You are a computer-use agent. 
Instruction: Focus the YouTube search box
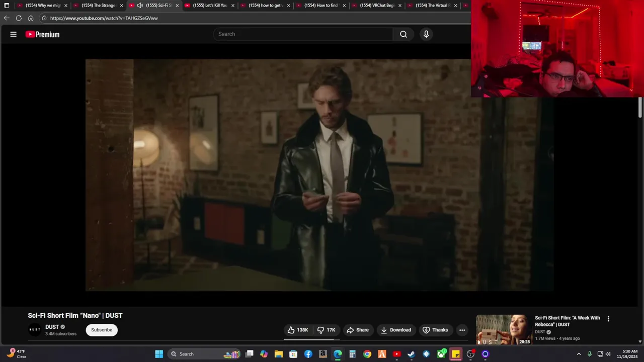[x=303, y=34]
